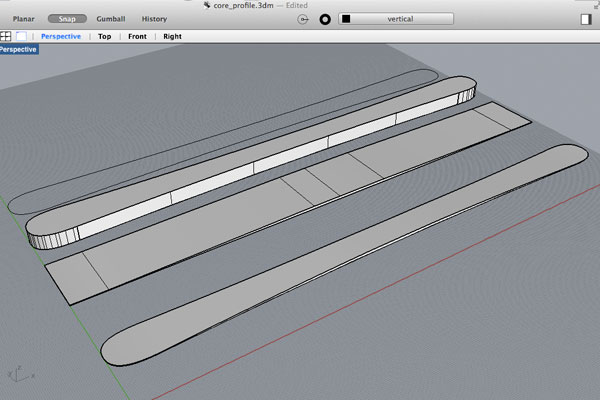Screen dimensions: 600x400
Task: Toggle the Gumball option
Action: pos(111,19)
